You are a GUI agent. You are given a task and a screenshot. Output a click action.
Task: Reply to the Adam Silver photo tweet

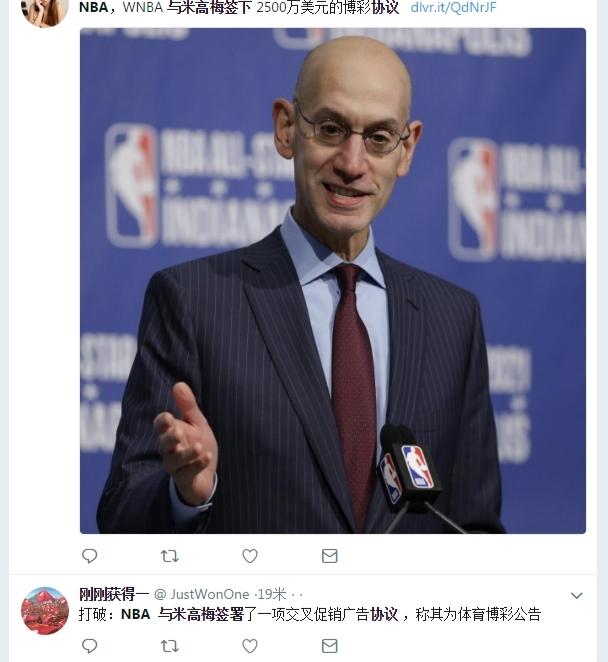[89, 556]
